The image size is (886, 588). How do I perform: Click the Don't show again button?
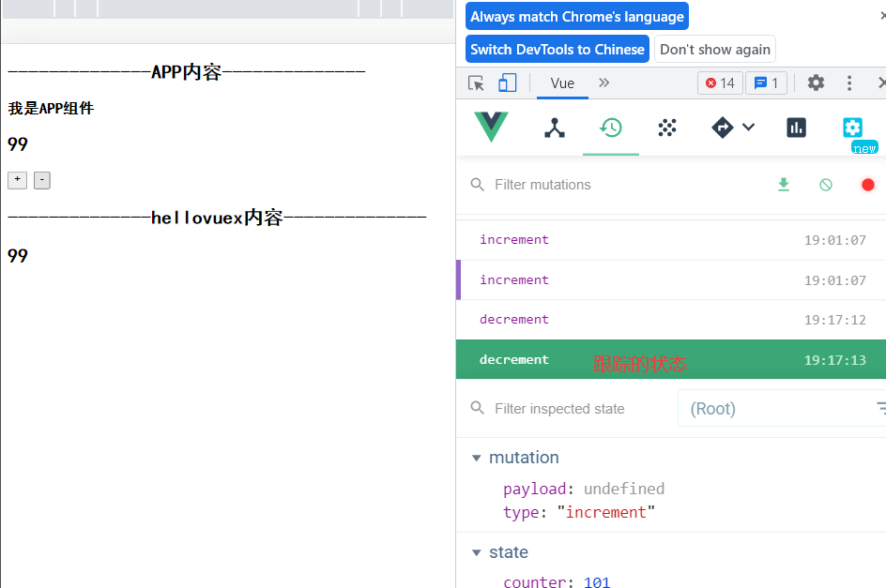coord(717,49)
